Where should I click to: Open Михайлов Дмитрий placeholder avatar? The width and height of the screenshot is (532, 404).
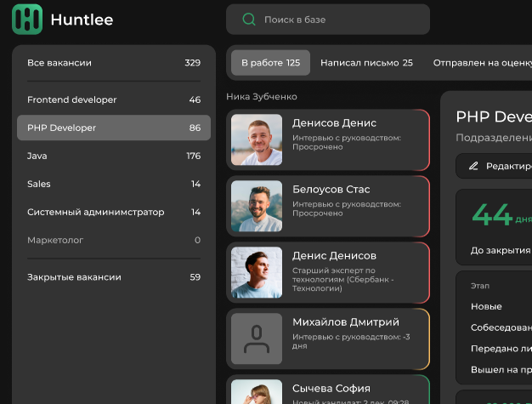click(x=257, y=339)
